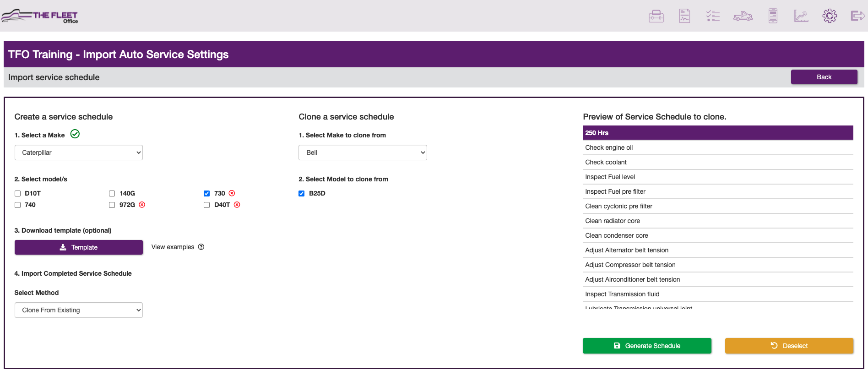Select the Inspect Fuel pre filter row
Screen dimensions: 868x376
pos(718,191)
